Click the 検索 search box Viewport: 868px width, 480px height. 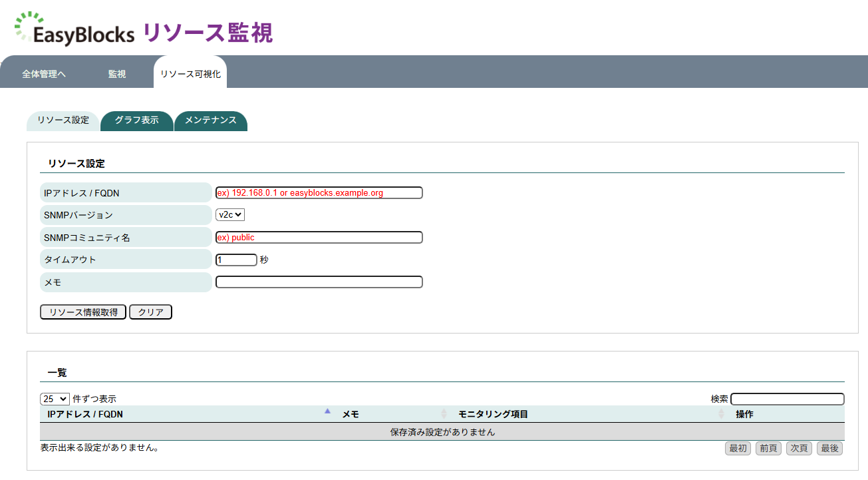[x=787, y=399]
